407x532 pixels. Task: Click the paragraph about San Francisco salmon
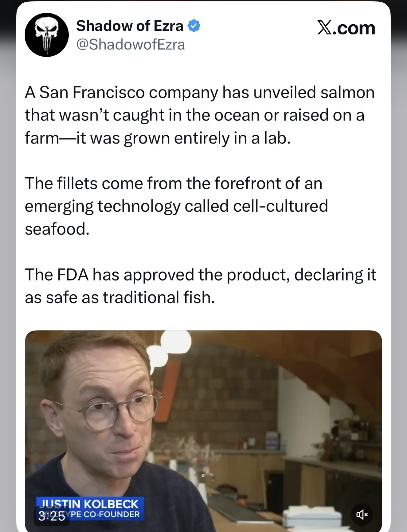(200, 115)
